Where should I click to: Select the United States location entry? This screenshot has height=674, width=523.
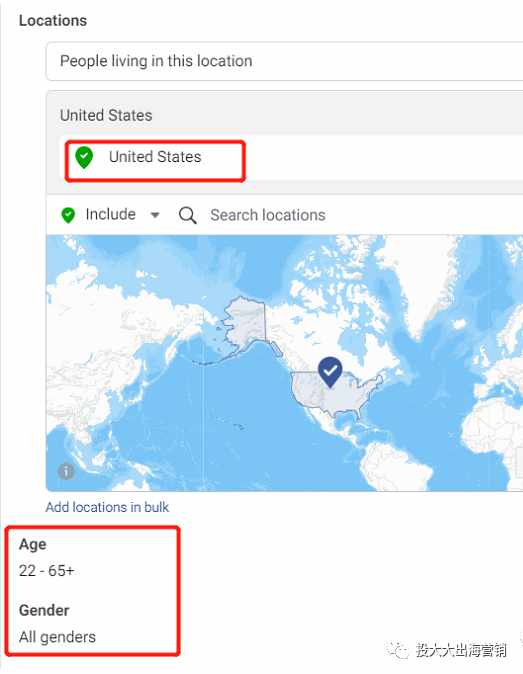[155, 157]
